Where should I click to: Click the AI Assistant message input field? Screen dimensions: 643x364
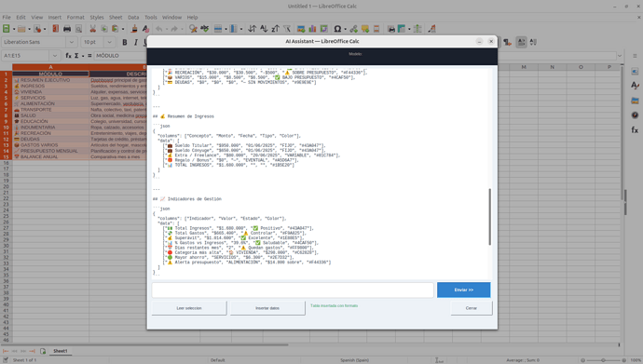point(293,290)
